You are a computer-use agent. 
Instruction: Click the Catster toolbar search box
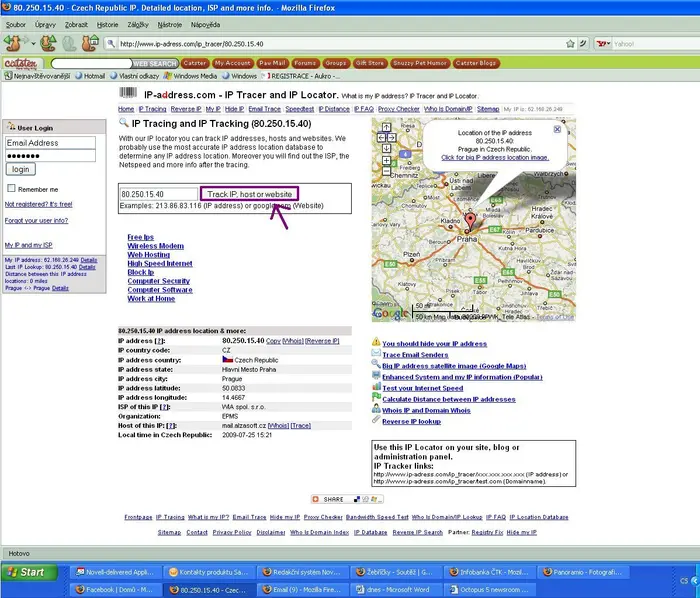click(x=92, y=63)
